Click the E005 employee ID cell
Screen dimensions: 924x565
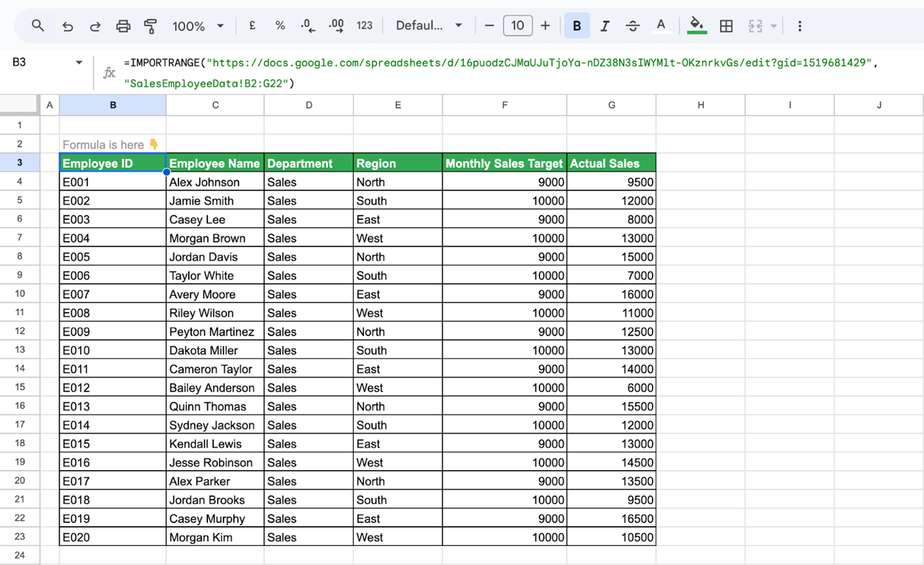pos(113,257)
